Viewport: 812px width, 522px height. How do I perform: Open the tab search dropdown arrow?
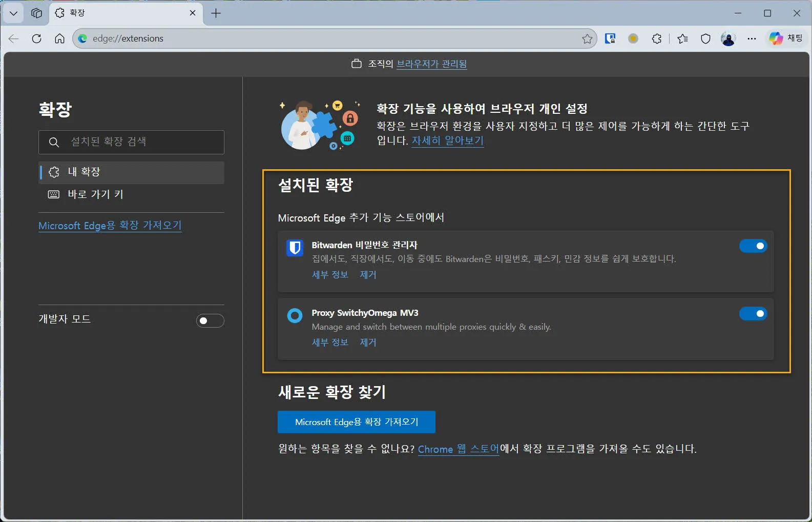[13, 13]
